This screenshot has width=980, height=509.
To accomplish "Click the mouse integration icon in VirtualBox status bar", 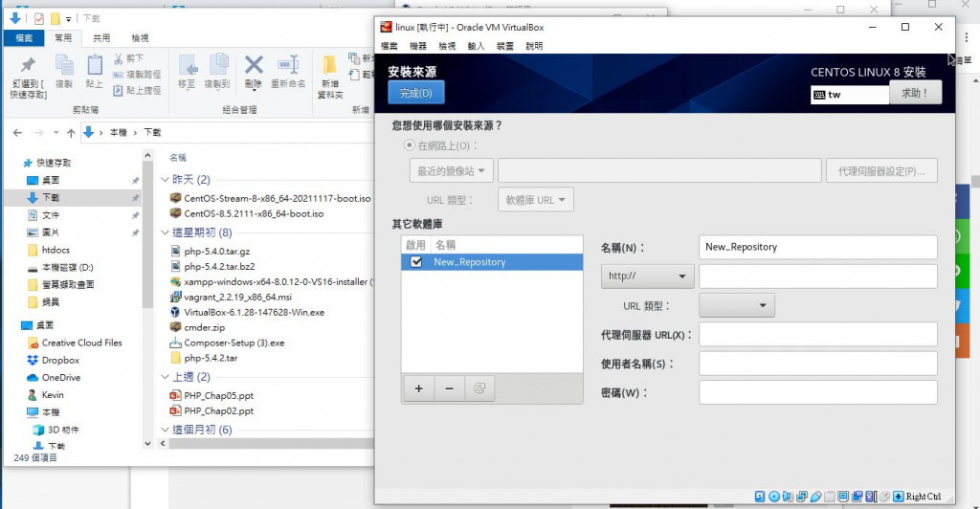I will coord(883,497).
